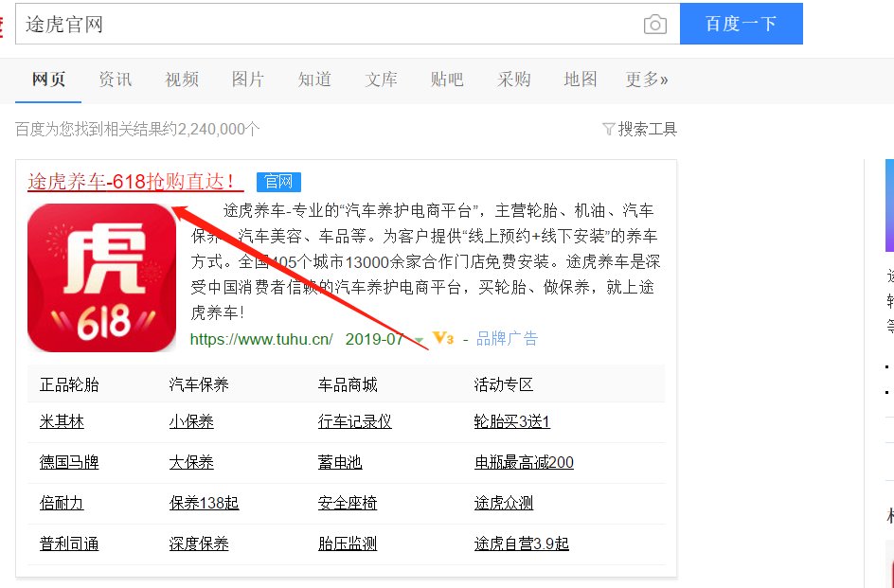Open the https://www.tuhu.cn/ URL link
Image resolution: width=894 pixels, height=588 pixels.
[261, 339]
